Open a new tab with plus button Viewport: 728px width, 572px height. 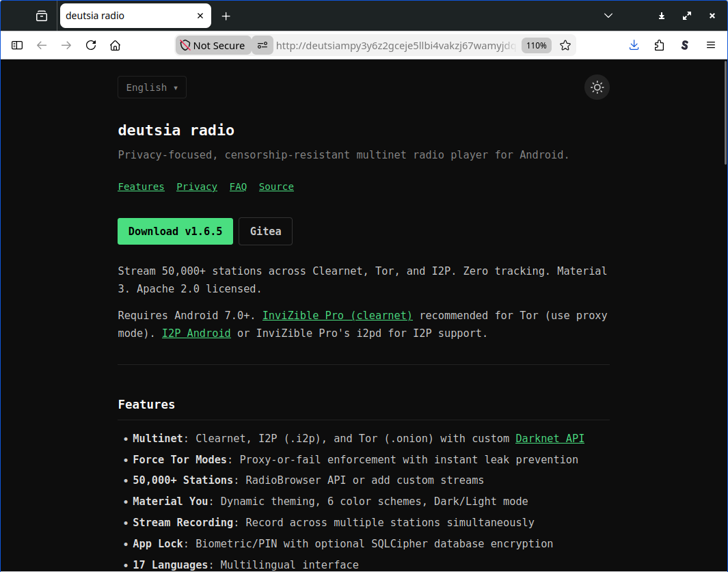(226, 16)
